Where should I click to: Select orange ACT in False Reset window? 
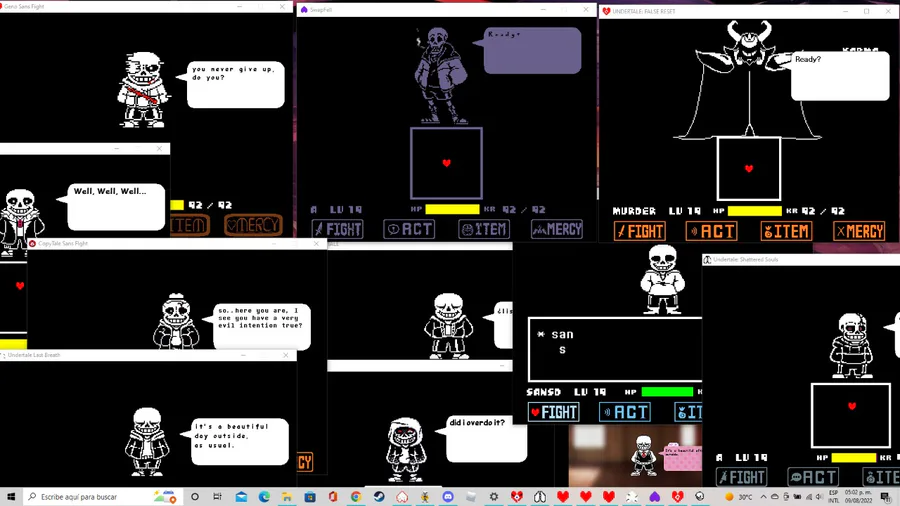click(x=712, y=231)
